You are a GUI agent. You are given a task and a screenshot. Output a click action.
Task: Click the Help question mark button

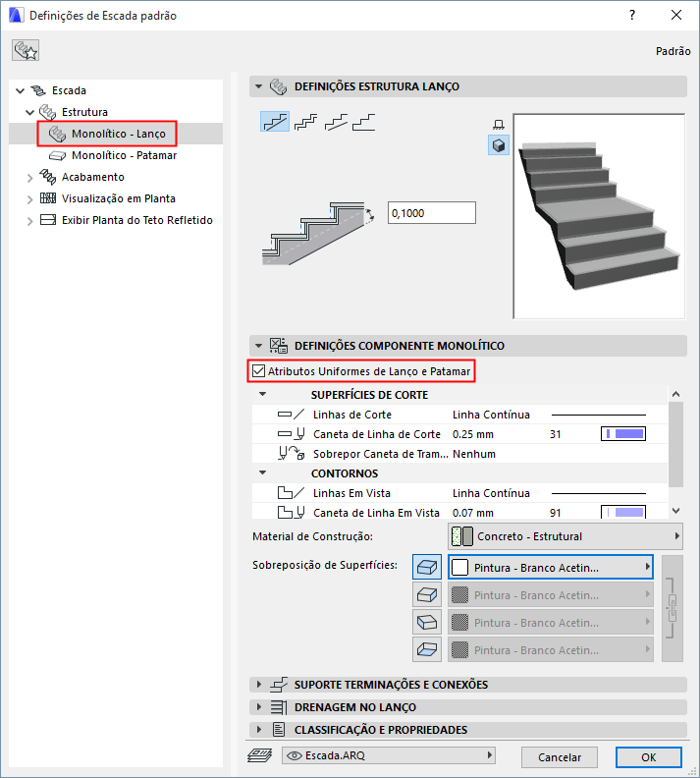632,15
